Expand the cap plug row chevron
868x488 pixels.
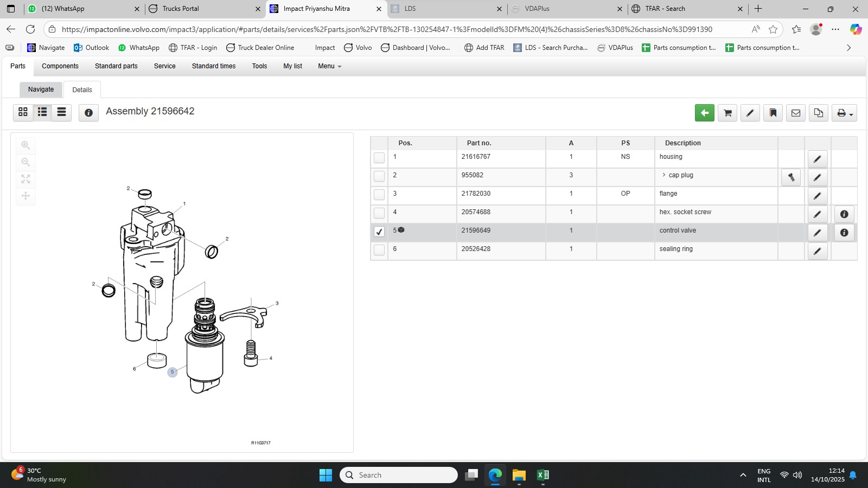click(x=663, y=175)
